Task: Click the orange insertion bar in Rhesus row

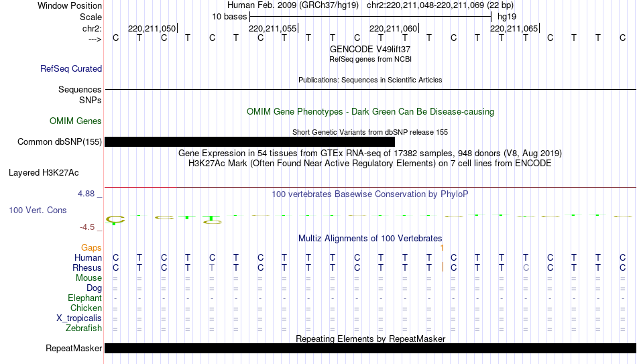Action: 443,267
